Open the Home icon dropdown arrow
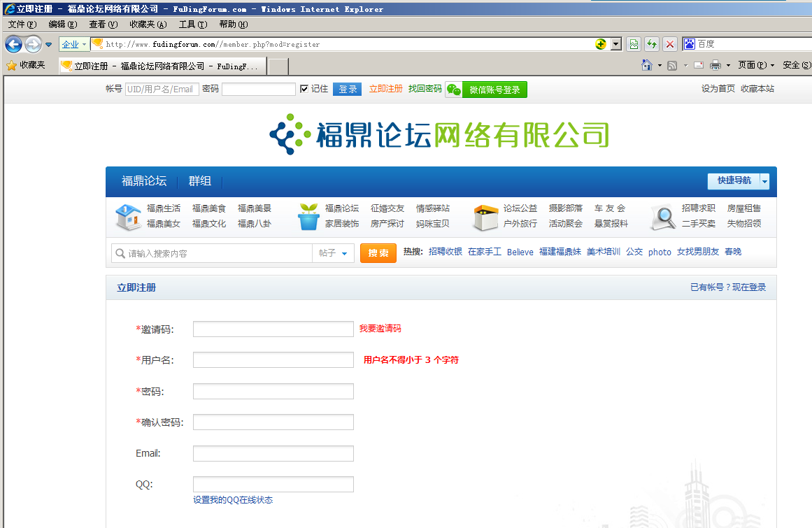Image resolution: width=812 pixels, height=528 pixels. coord(660,65)
